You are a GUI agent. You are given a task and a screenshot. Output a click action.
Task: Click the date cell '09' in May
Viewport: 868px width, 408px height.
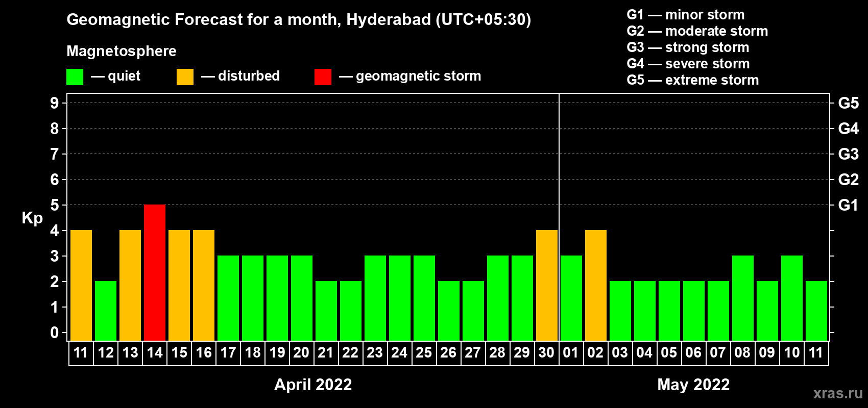(x=767, y=353)
